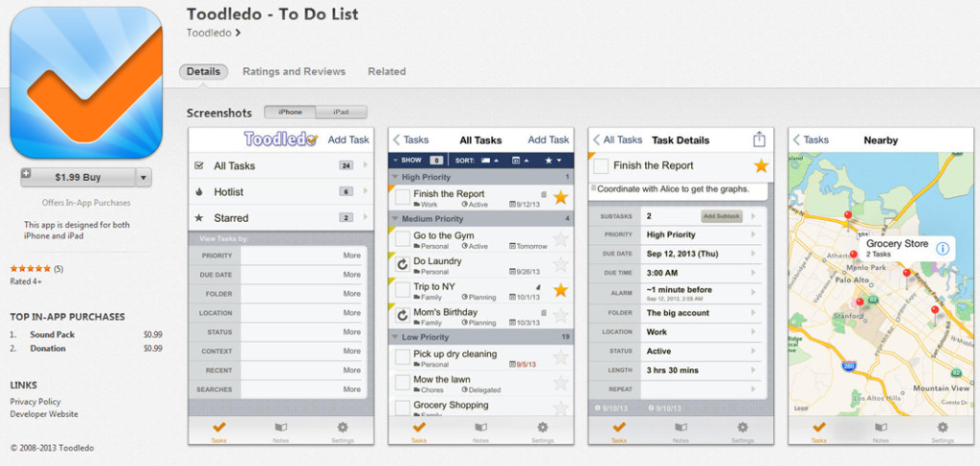
Task: Open the All Tasks row with 24 count
Action: pyautogui.click(x=281, y=166)
